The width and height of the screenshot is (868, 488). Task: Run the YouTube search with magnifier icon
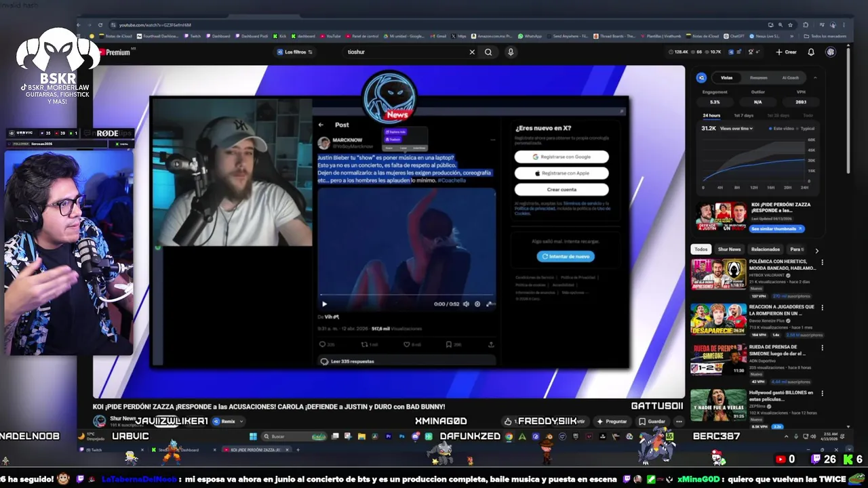pos(488,52)
